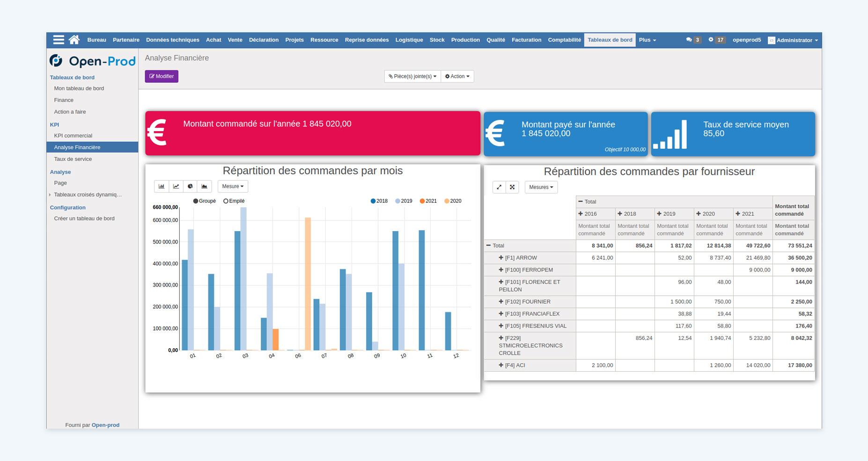Viewport: 868px width, 461px height.
Task: Open gear notifications icon showing 17
Action: [x=716, y=40]
